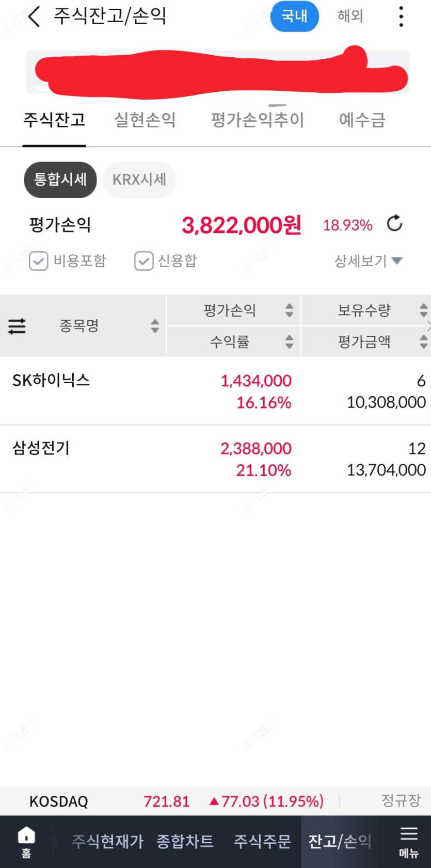Sort by 보유수량 arrows icon
431x868 pixels.
[x=424, y=310]
